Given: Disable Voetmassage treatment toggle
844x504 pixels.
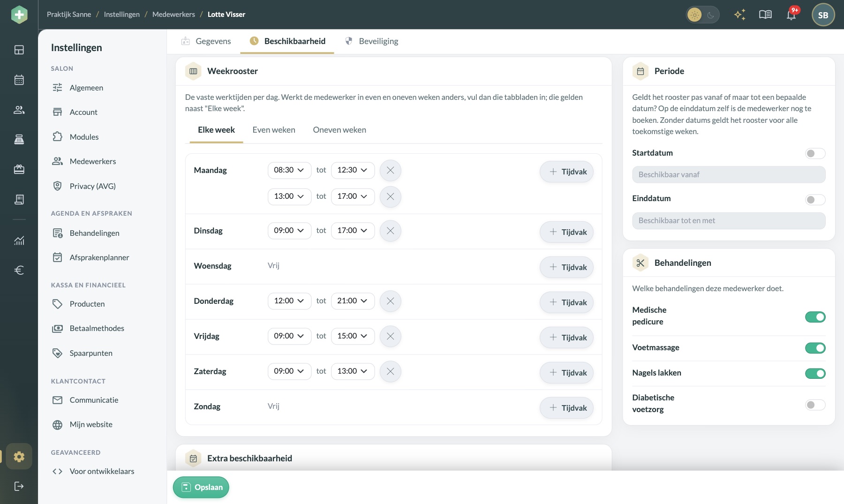Looking at the screenshot, I should pyautogui.click(x=815, y=348).
